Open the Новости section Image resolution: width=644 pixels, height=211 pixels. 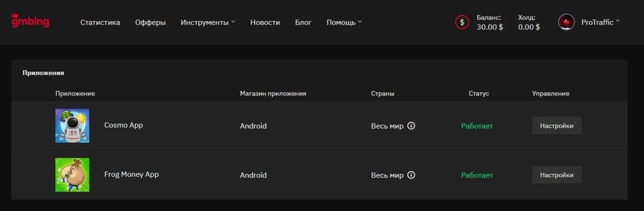(x=265, y=22)
